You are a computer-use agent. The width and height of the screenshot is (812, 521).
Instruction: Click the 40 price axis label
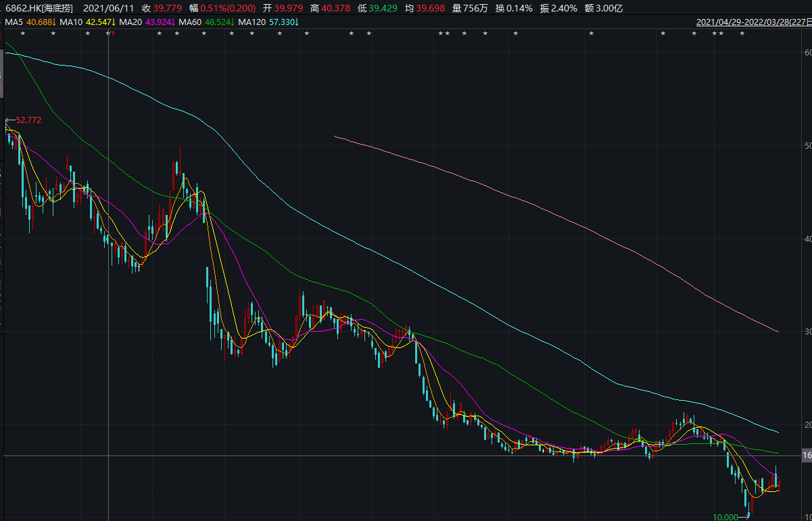click(x=807, y=239)
